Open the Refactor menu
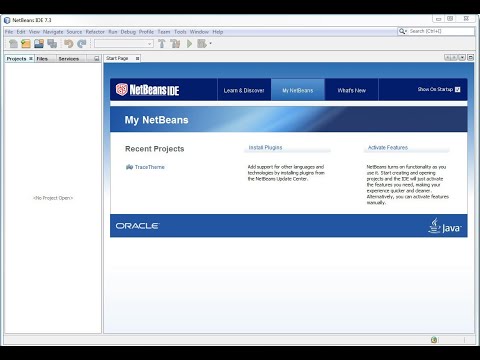 (95, 32)
